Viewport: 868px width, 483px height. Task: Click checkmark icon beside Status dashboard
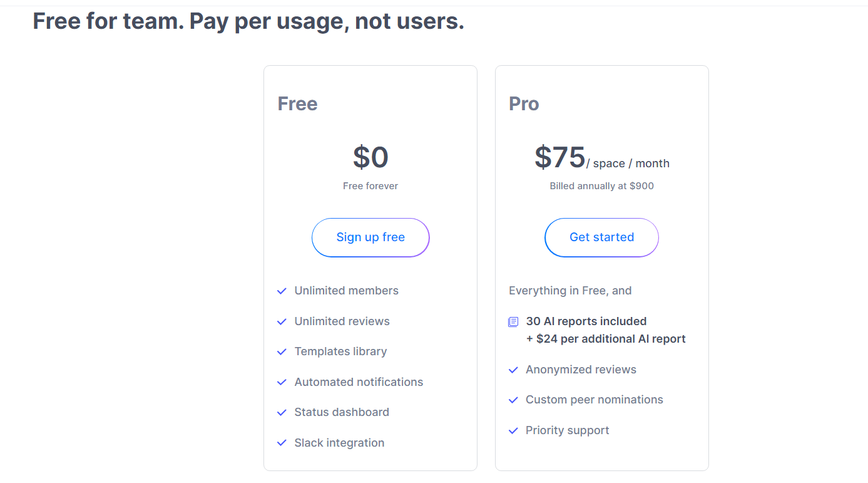tap(282, 413)
